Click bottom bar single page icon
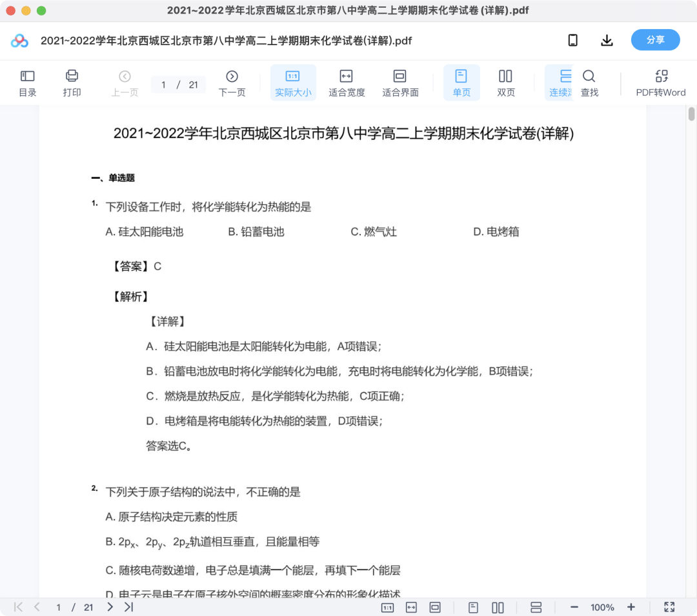 point(474,607)
